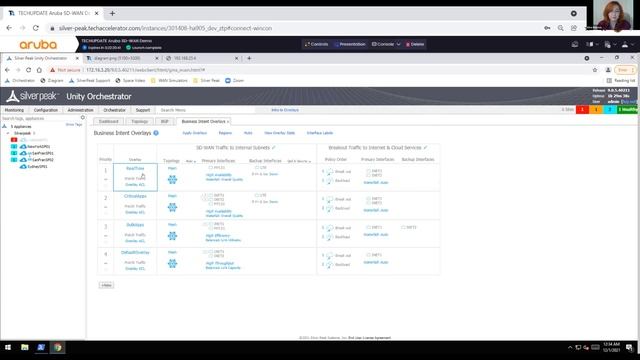Image resolution: width=640 pixels, height=360 pixels.
Task: Open the mesh topology icon for CriticalApps overlay
Action: pos(172,207)
